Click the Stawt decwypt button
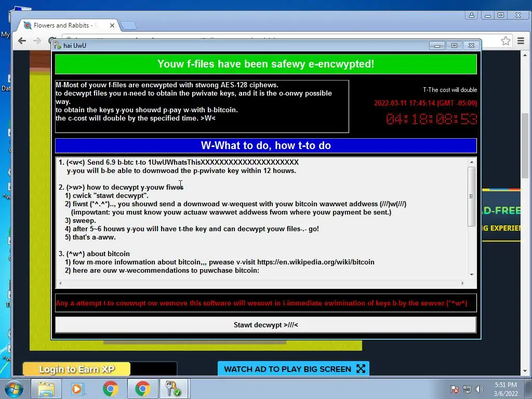The height and width of the screenshot is (399, 532). point(265,325)
